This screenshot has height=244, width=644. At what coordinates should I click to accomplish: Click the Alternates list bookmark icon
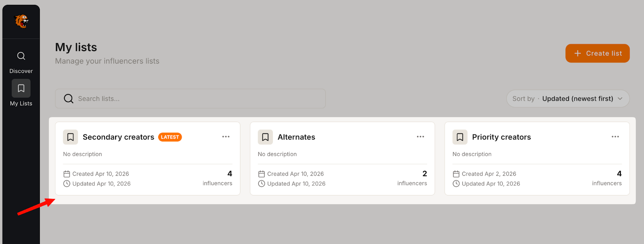pyautogui.click(x=265, y=137)
